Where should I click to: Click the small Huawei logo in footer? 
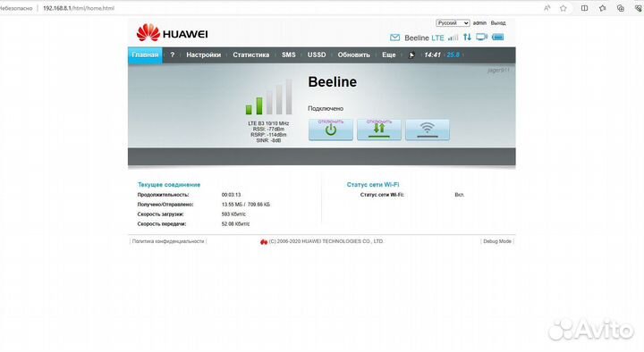pyautogui.click(x=264, y=241)
